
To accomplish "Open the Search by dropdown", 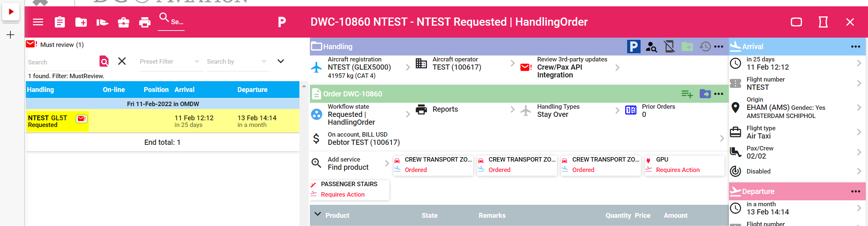I will [237, 62].
